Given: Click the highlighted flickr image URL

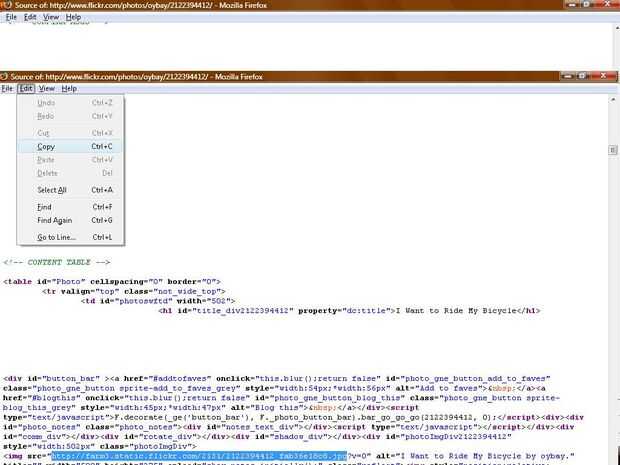Looking at the screenshot, I should (x=199, y=456).
